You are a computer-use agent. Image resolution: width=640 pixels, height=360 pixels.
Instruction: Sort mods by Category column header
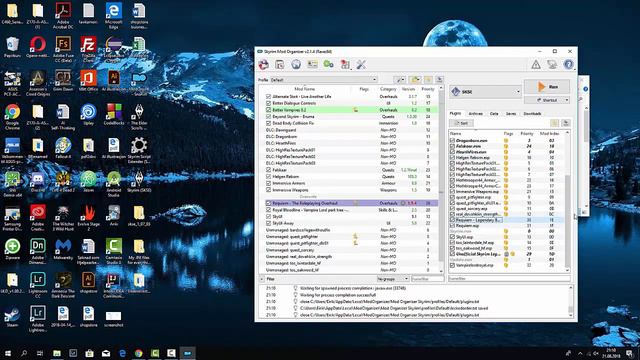388,89
